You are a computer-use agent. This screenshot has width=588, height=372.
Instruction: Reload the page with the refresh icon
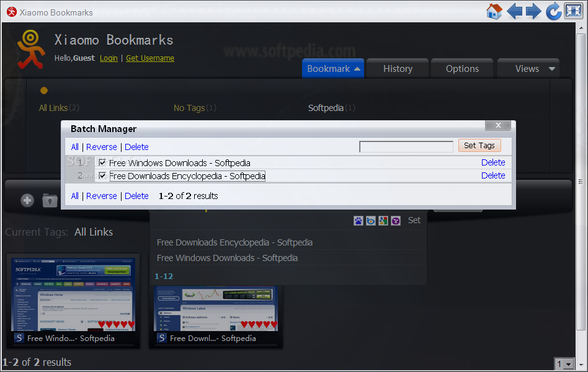pyautogui.click(x=553, y=11)
